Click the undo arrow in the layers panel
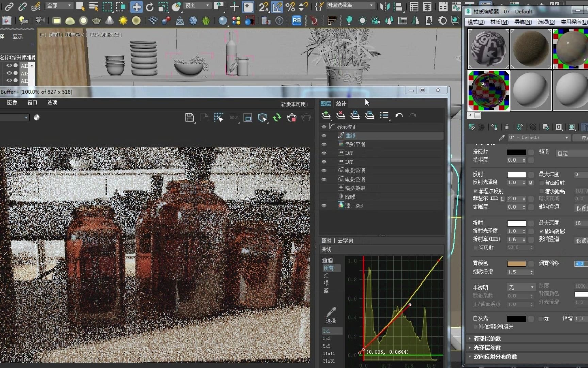Screen dimensions: 588x368 click(399, 116)
